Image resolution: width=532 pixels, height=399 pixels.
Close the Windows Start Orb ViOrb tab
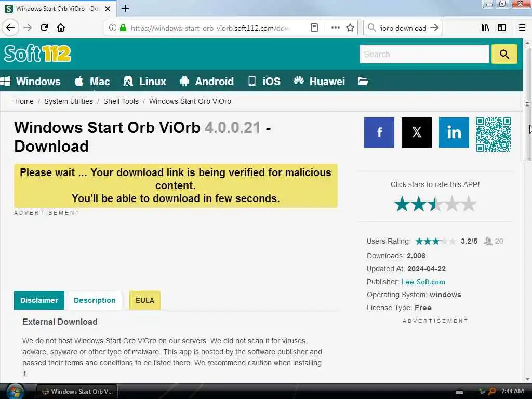108,9
